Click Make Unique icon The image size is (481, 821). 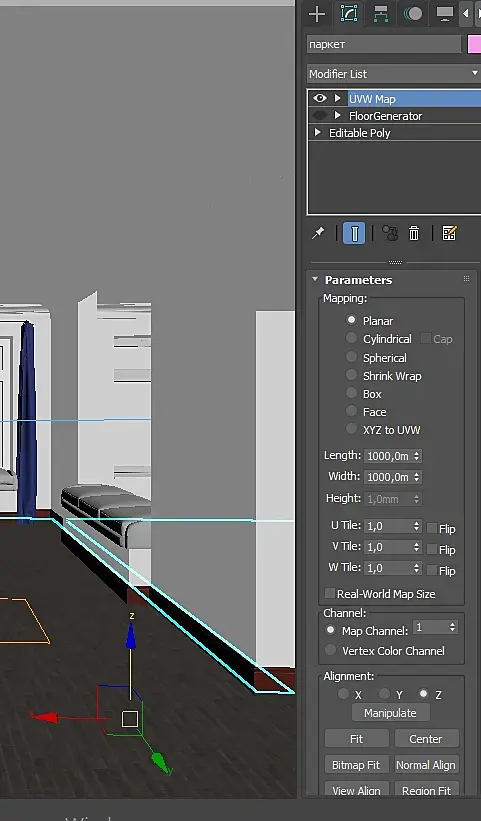pyautogui.click(x=389, y=233)
